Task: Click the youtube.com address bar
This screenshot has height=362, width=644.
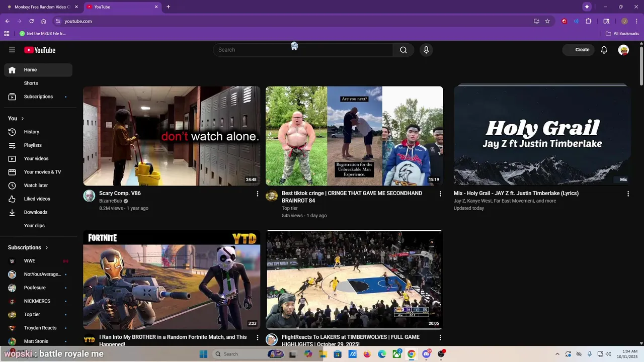Action: (292, 21)
